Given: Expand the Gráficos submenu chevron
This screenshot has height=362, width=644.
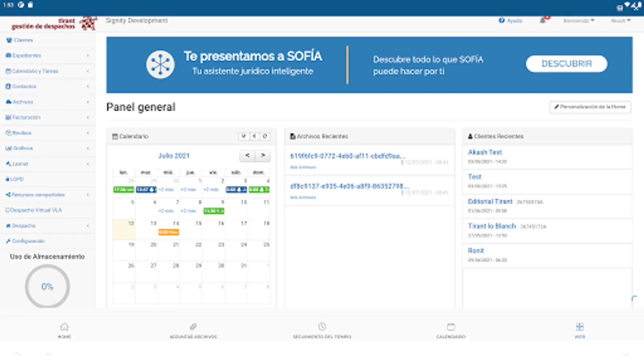Looking at the screenshot, I should (x=88, y=148).
